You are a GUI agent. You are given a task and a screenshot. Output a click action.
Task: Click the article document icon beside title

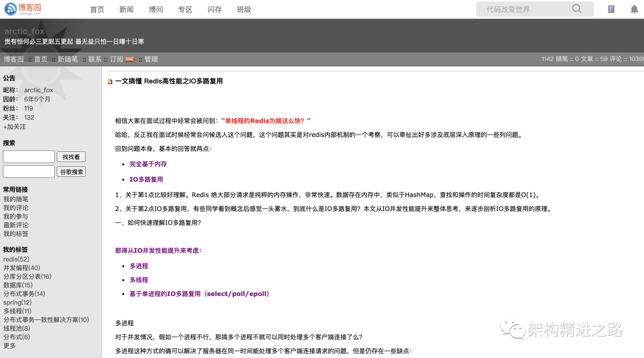tap(110, 82)
